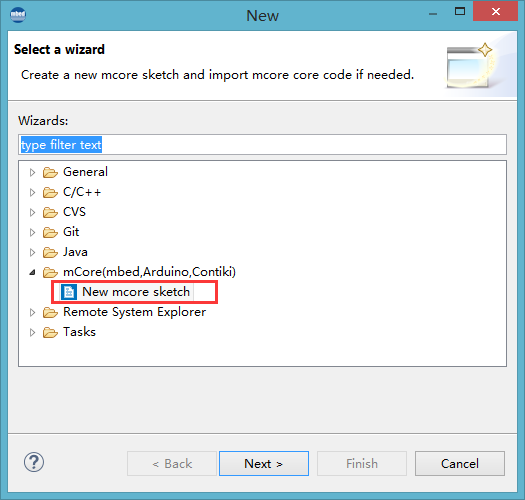The image size is (525, 500).
Task: Click the C/C++ folder icon
Action: click(50, 192)
